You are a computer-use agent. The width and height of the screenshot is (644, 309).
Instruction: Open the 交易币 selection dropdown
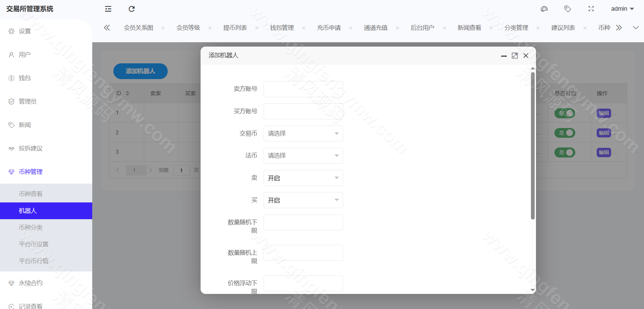[303, 133]
